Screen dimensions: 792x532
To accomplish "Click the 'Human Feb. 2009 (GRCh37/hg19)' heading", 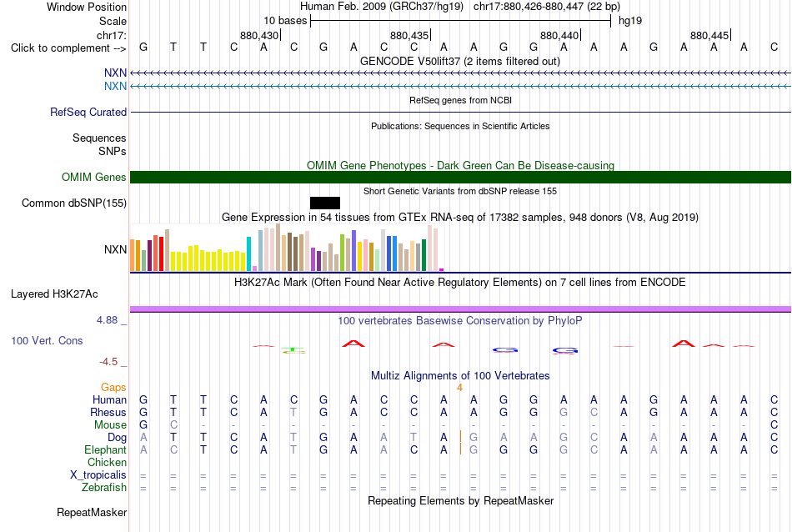I will pyautogui.click(x=381, y=7).
